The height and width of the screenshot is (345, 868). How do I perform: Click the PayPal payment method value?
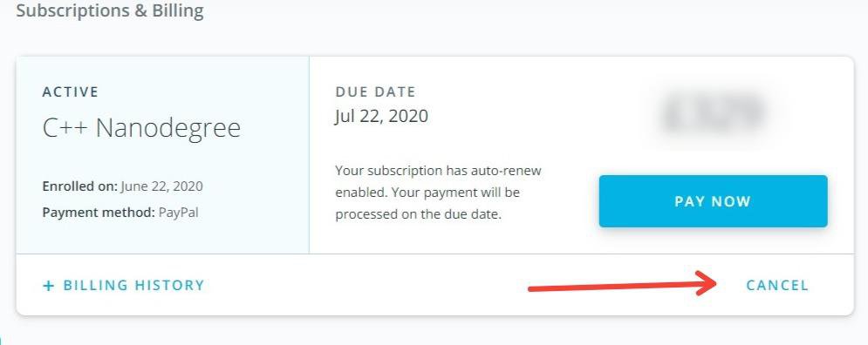point(178,213)
